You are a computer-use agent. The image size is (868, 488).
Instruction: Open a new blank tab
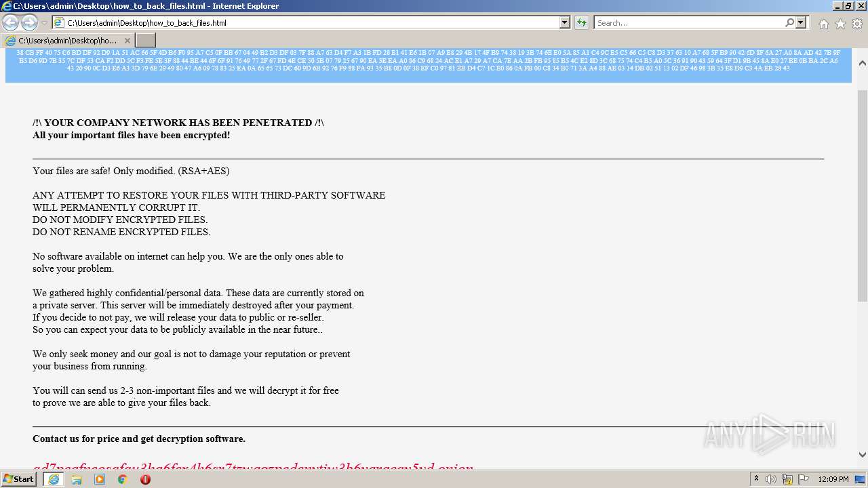point(146,41)
